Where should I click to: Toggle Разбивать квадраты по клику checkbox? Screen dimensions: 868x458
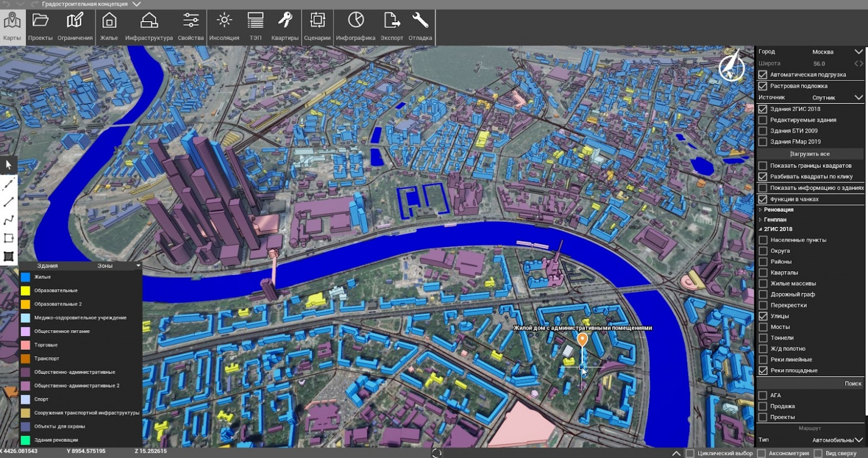pyautogui.click(x=763, y=177)
